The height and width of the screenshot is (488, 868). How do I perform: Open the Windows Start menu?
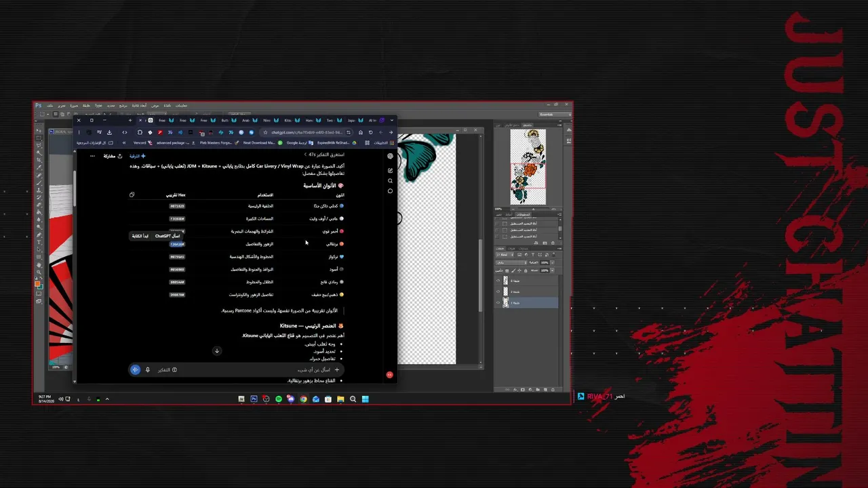click(365, 399)
